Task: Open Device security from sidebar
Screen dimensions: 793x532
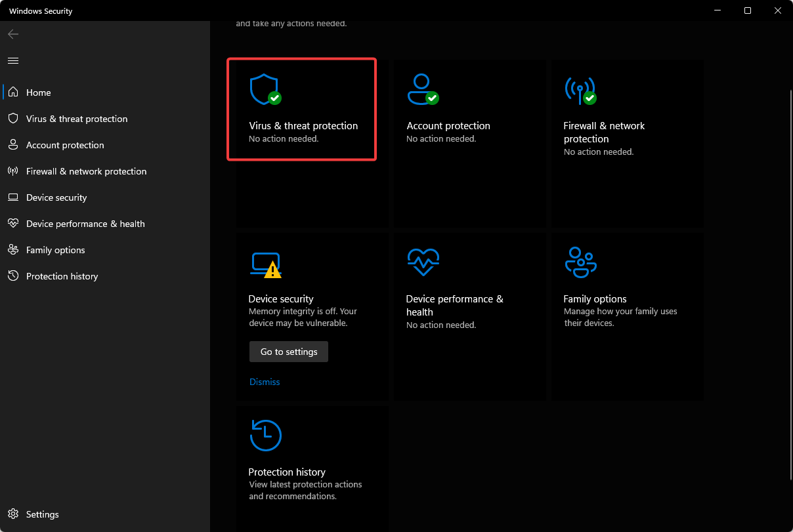Action: (105, 197)
